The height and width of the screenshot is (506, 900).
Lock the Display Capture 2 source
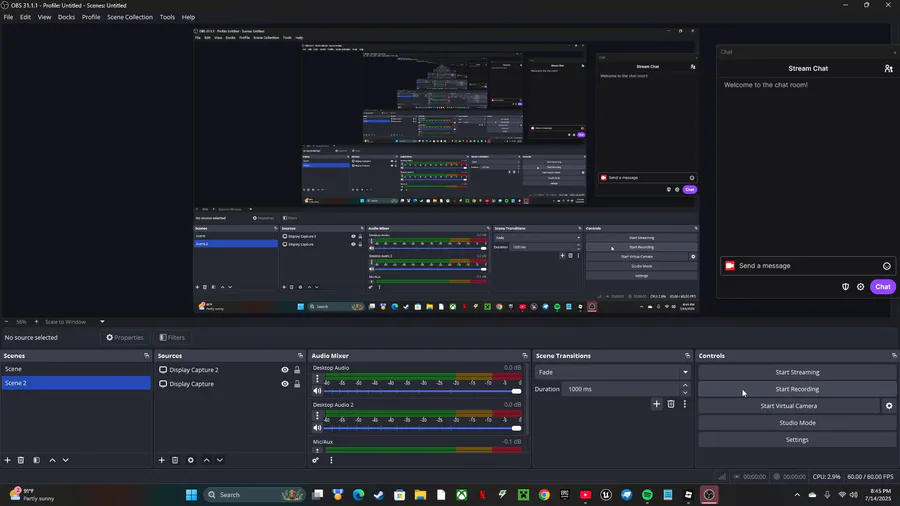297,370
